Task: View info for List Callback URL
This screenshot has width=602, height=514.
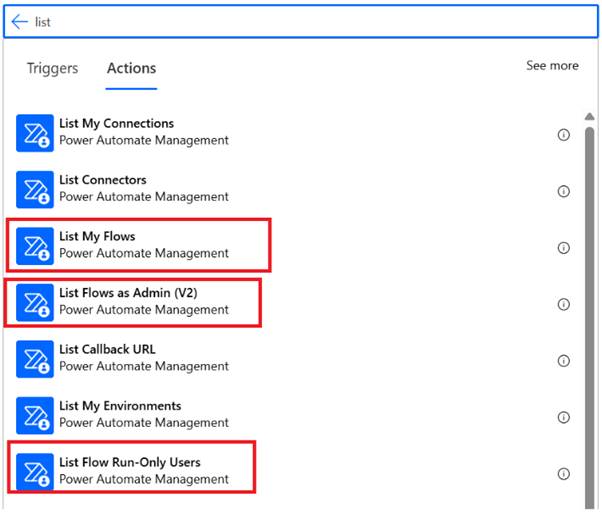Action: click(563, 360)
